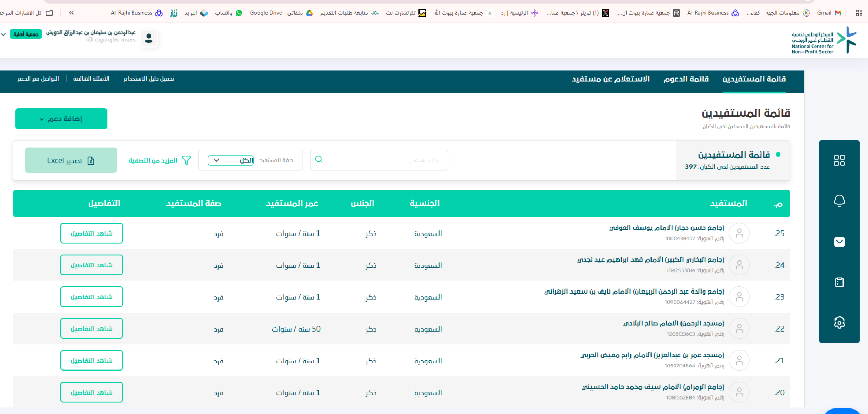Open notifications bell in sidebar
868x414 pixels.
[x=839, y=201]
